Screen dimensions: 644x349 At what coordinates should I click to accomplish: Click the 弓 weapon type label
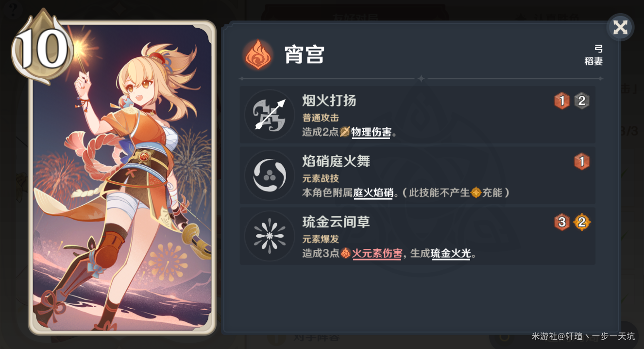pyautogui.click(x=598, y=49)
